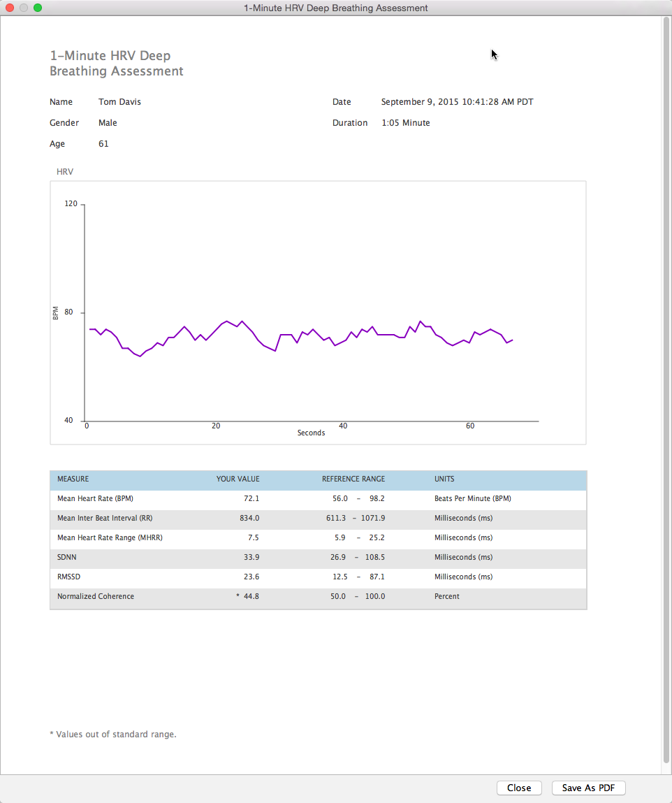Click the window title bar text

pyautogui.click(x=336, y=8)
